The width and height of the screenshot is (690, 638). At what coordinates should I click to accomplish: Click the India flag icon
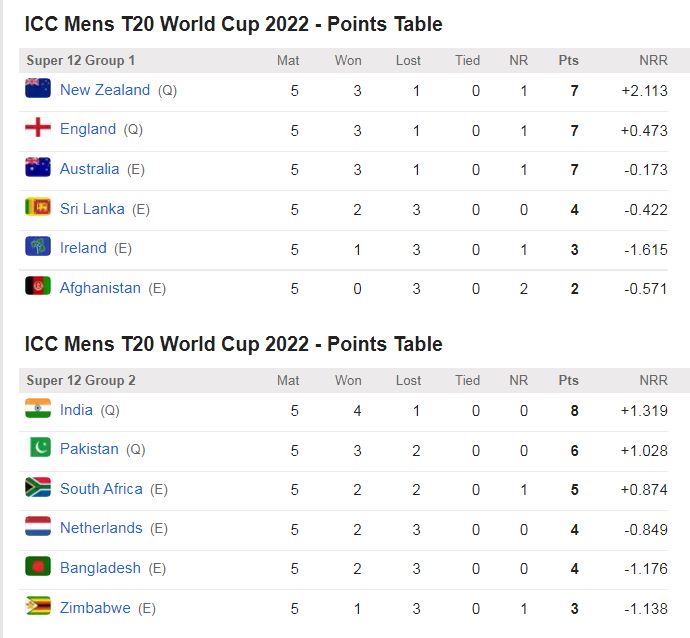coord(38,408)
